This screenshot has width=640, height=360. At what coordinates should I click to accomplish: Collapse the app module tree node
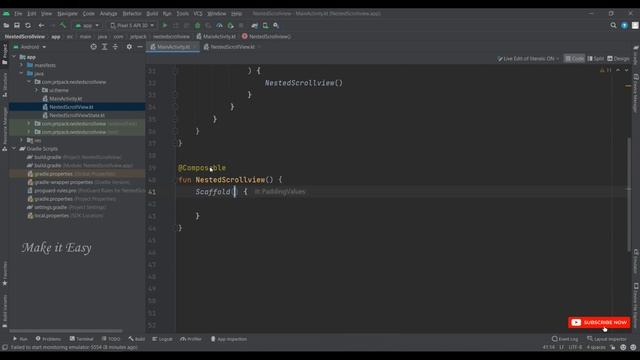coord(14,57)
